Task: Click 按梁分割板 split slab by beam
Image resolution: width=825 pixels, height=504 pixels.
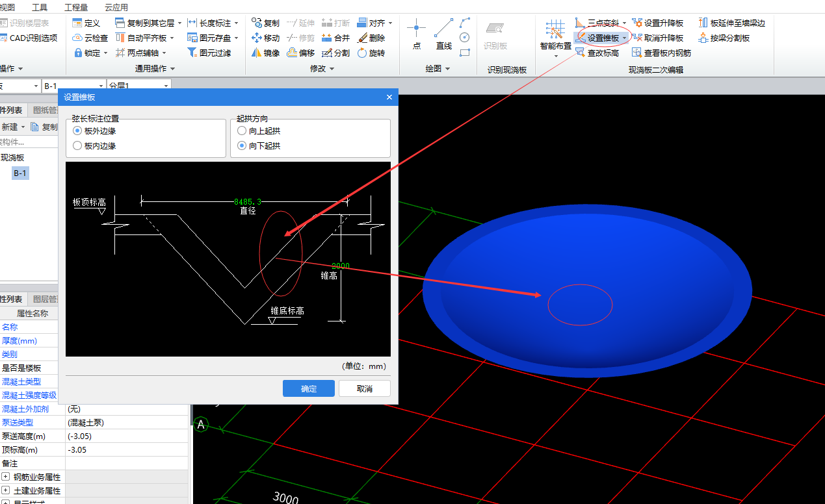Action: pyautogui.click(x=724, y=38)
